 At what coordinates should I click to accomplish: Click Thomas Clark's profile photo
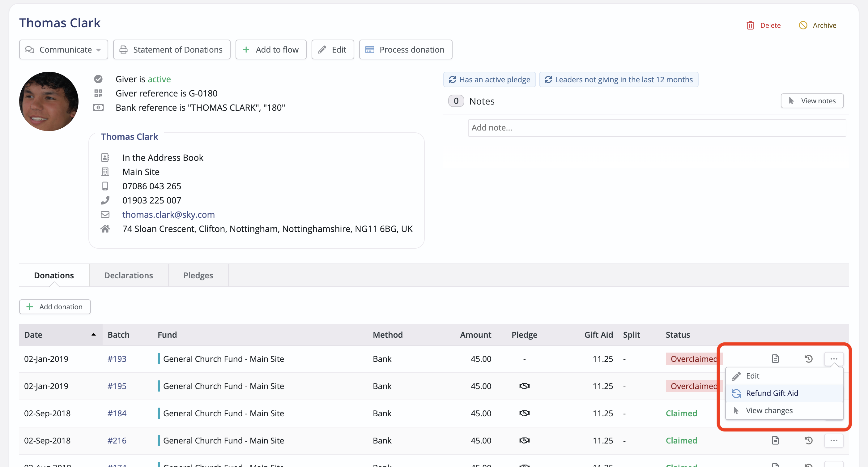tap(49, 101)
